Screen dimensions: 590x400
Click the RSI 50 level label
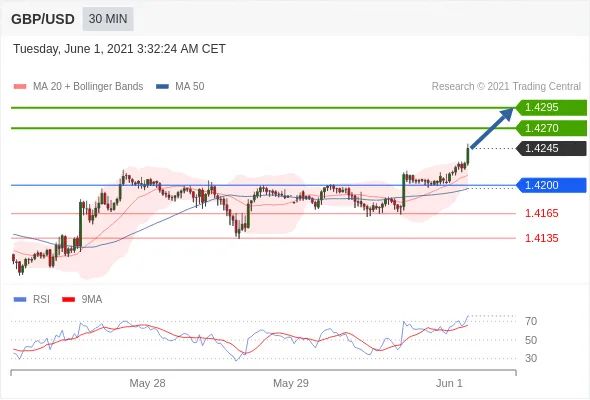[x=531, y=340]
